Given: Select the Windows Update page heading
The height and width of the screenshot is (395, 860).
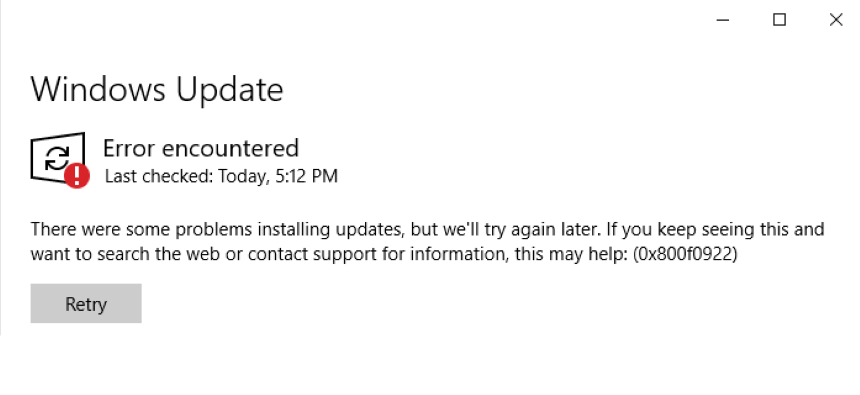Looking at the screenshot, I should [157, 89].
